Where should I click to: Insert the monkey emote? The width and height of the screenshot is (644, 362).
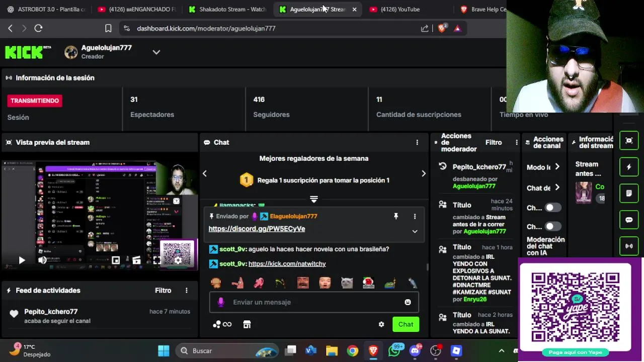[x=215, y=283]
